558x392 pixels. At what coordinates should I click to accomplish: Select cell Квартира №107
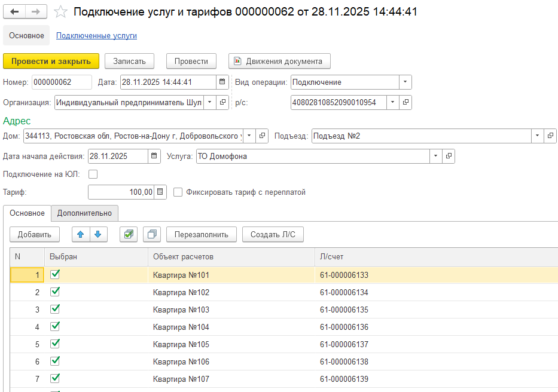pyautogui.click(x=231, y=379)
